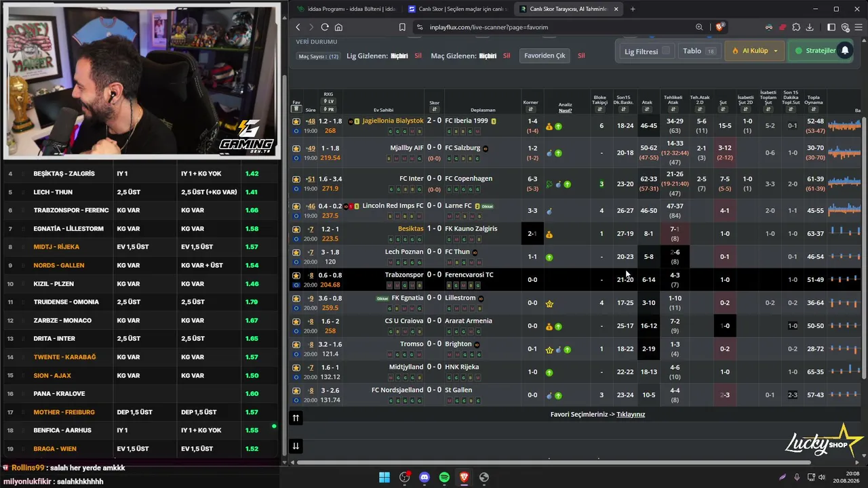The width and height of the screenshot is (868, 488).
Task: Switch to the iddaa Programı browser tab
Action: 345,9
